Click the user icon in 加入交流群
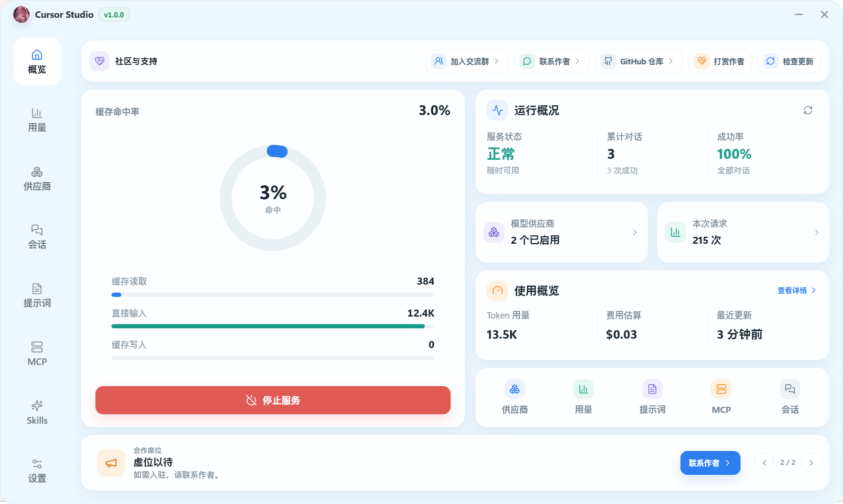Viewport: 843px width, 504px height. (439, 61)
